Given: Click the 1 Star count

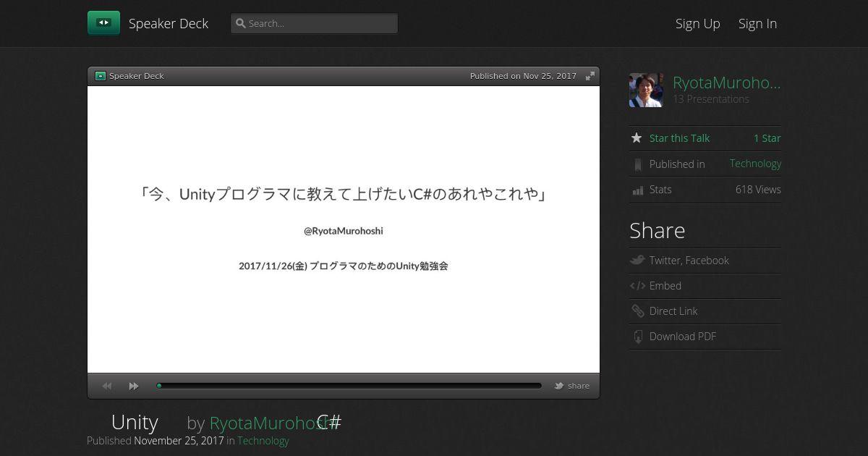Looking at the screenshot, I should click(x=767, y=138).
